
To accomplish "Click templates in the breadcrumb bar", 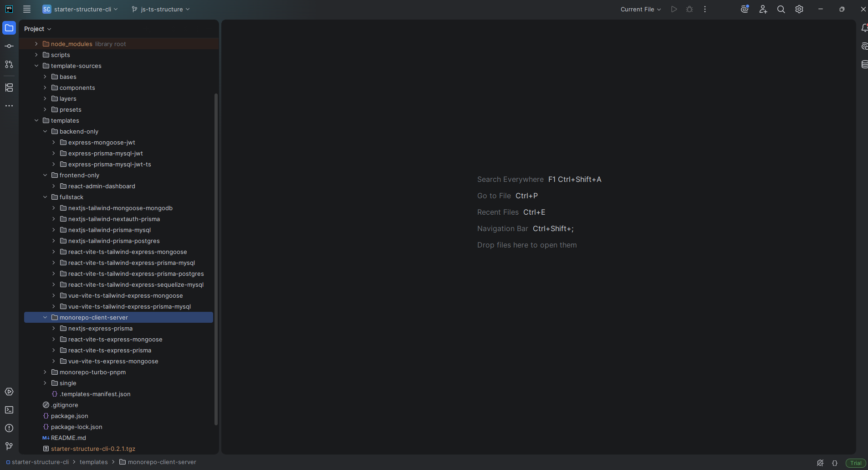I will (93, 462).
